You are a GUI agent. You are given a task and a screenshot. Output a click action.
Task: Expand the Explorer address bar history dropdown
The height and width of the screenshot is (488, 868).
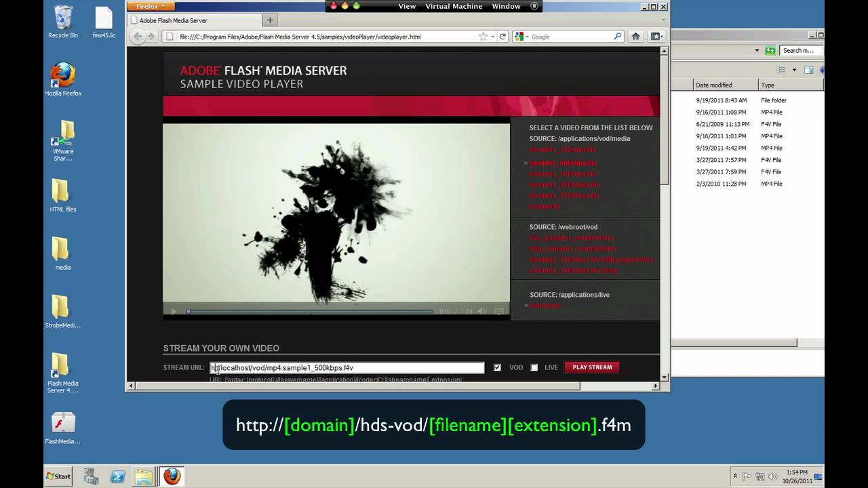point(757,50)
